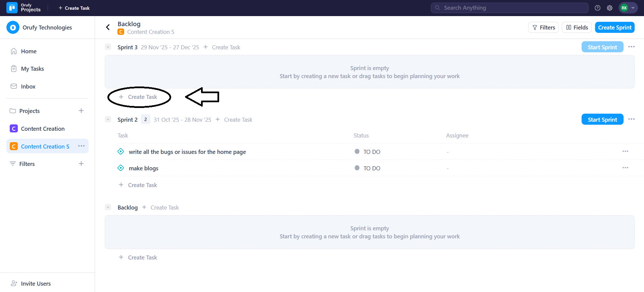Open more options for 'make blogs' task

[x=625, y=168]
